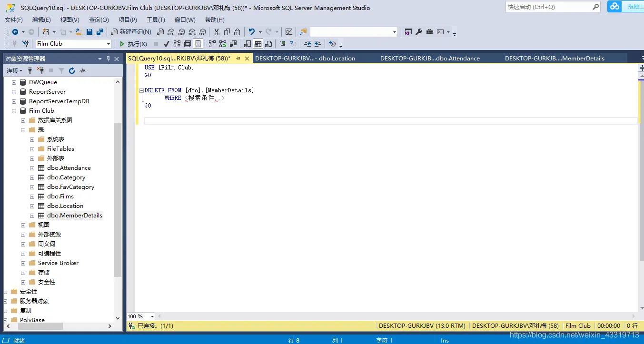Click the Comment out selected lines icon
644x344 pixels.
point(283,44)
